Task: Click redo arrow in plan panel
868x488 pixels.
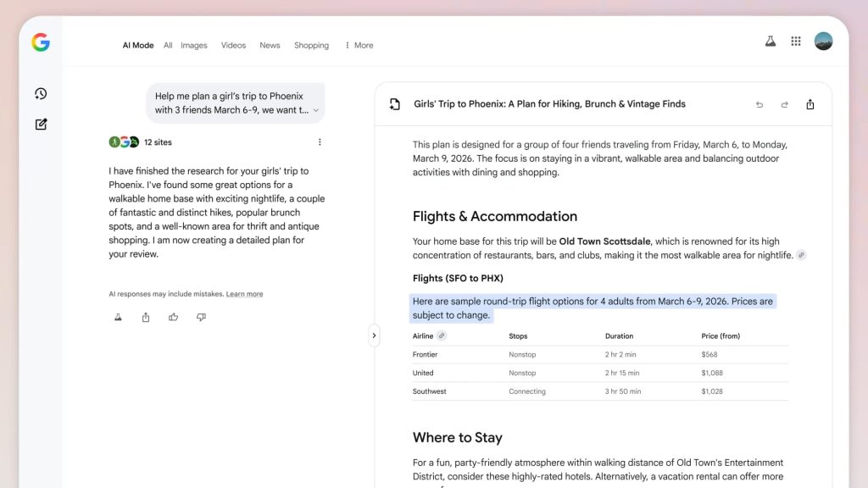Action: click(785, 105)
